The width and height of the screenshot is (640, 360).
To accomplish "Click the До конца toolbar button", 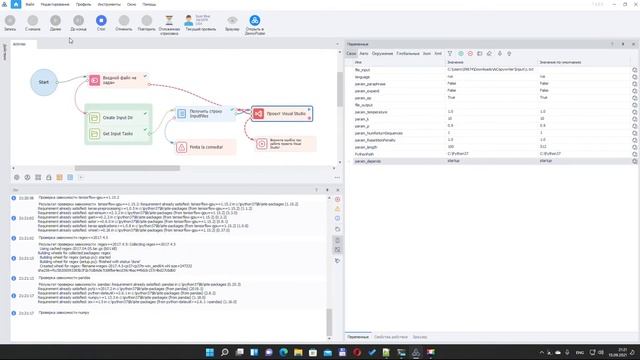I will [x=78, y=23].
